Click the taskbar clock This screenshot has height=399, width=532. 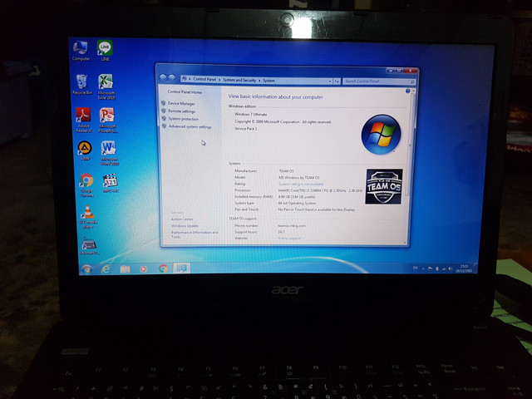(464, 268)
